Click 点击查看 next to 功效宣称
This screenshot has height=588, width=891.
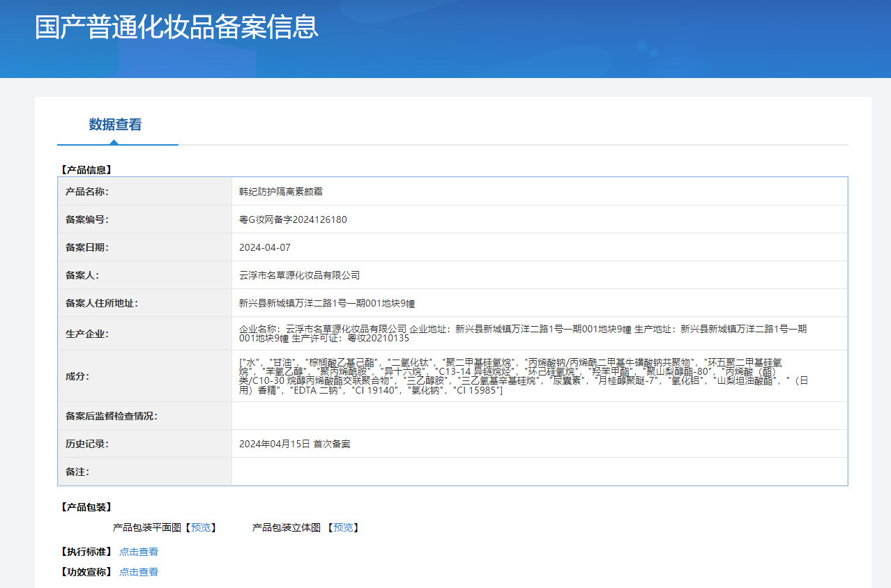pyautogui.click(x=139, y=572)
